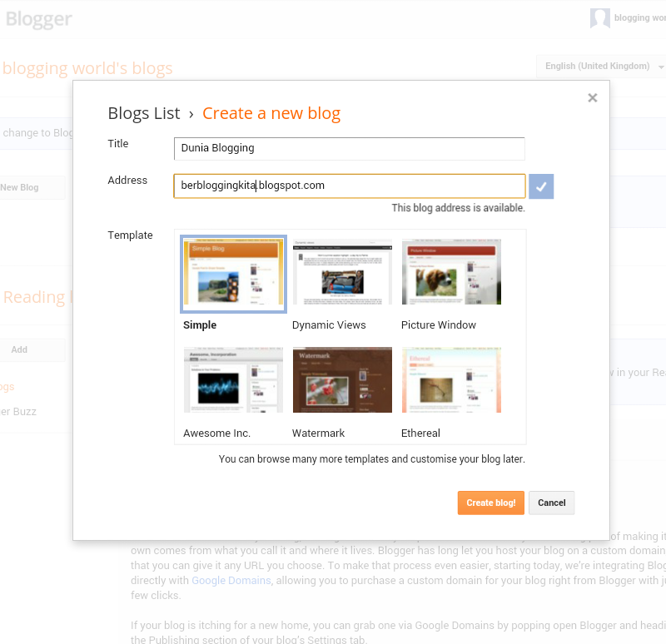The image size is (666, 644).
Task: Click the blogging world's blogs heading
Action: (87, 68)
